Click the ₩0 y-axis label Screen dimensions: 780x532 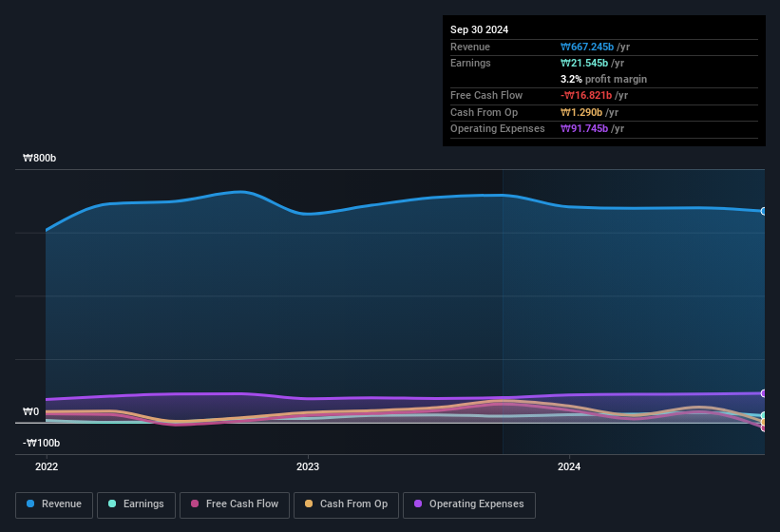(30, 411)
